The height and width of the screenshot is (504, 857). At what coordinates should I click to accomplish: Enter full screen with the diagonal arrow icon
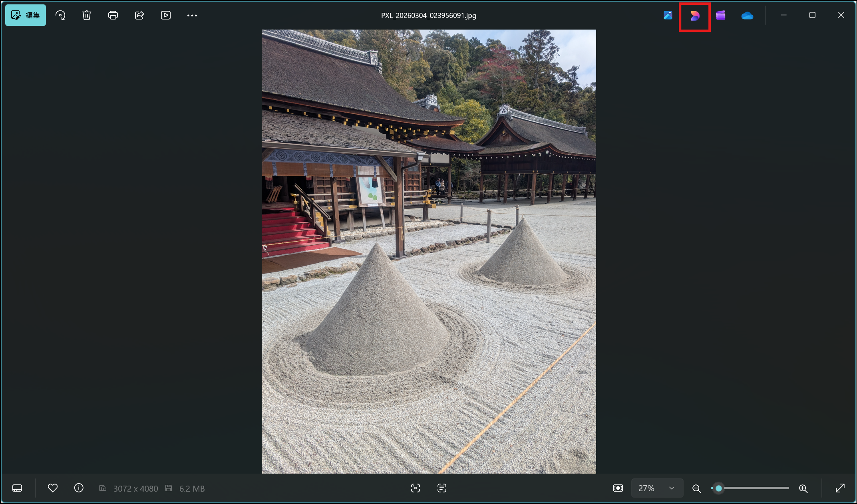840,488
